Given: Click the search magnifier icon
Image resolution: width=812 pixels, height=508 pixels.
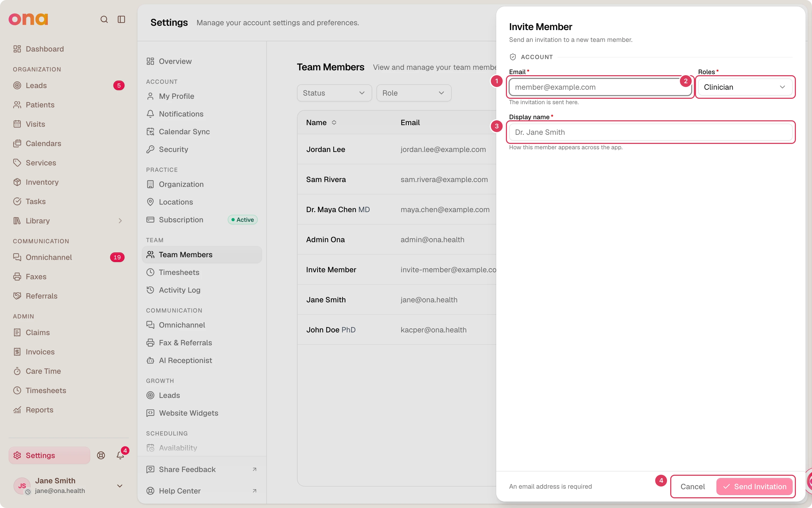Looking at the screenshot, I should 104,19.
